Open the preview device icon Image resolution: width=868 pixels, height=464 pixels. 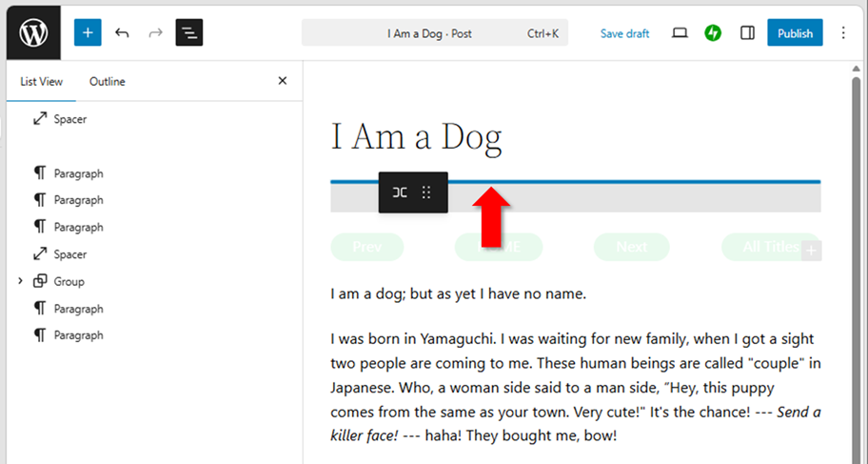tap(680, 33)
